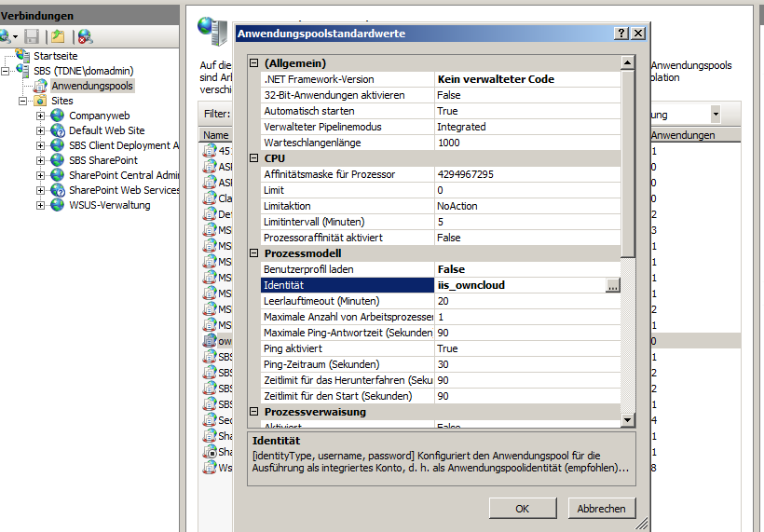Expand the Companyweb tree node

[x=40, y=116]
